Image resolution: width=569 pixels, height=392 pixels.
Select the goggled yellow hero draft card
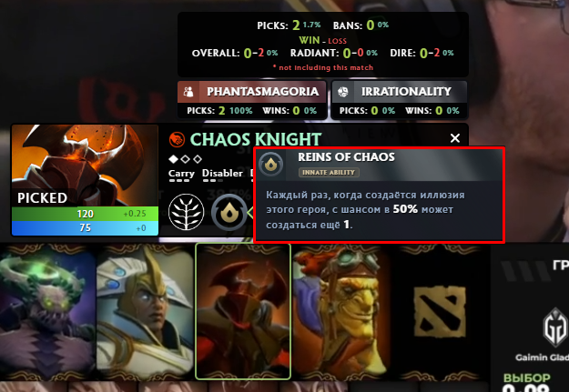pos(341,312)
